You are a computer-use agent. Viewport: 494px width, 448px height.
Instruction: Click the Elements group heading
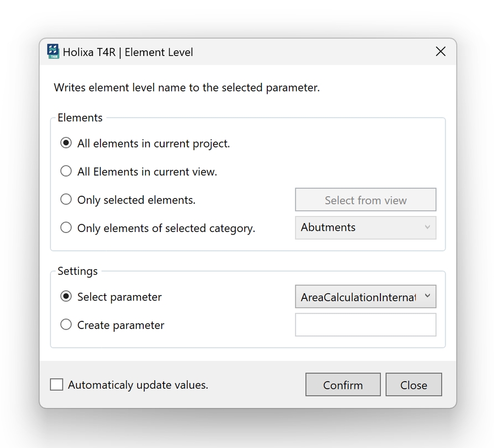point(80,117)
